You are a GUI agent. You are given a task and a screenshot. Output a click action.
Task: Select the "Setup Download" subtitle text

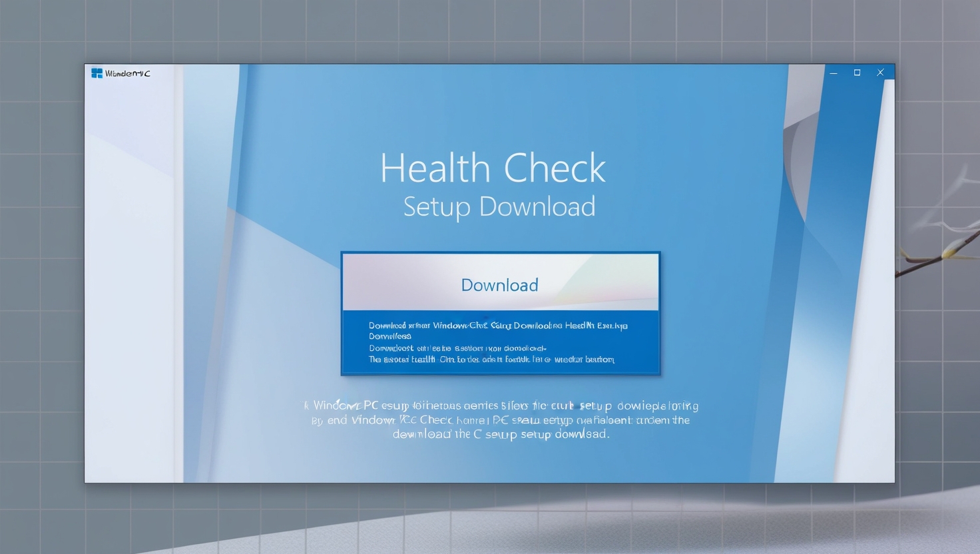pyautogui.click(x=499, y=206)
